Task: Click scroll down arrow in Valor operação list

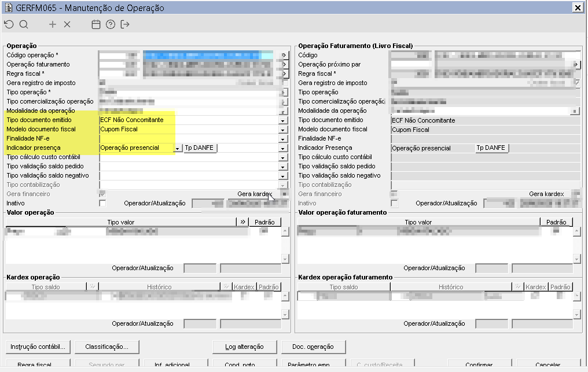Action: (x=285, y=259)
